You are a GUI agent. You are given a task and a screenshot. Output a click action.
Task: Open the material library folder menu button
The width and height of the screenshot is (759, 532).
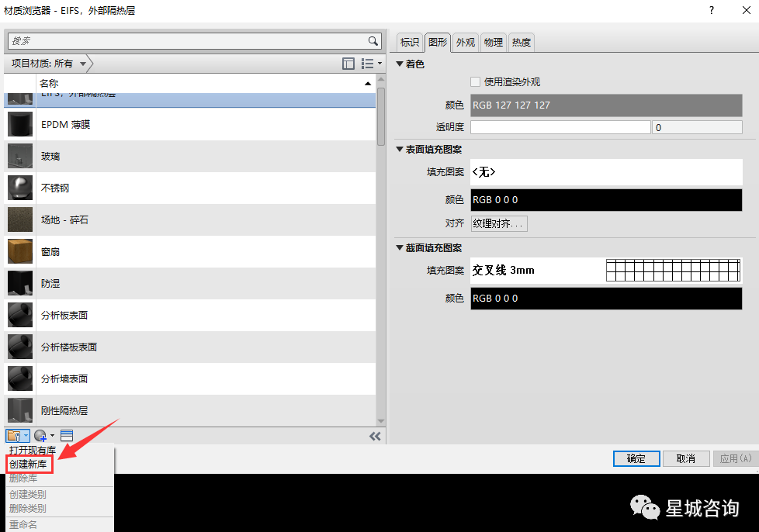[17, 436]
